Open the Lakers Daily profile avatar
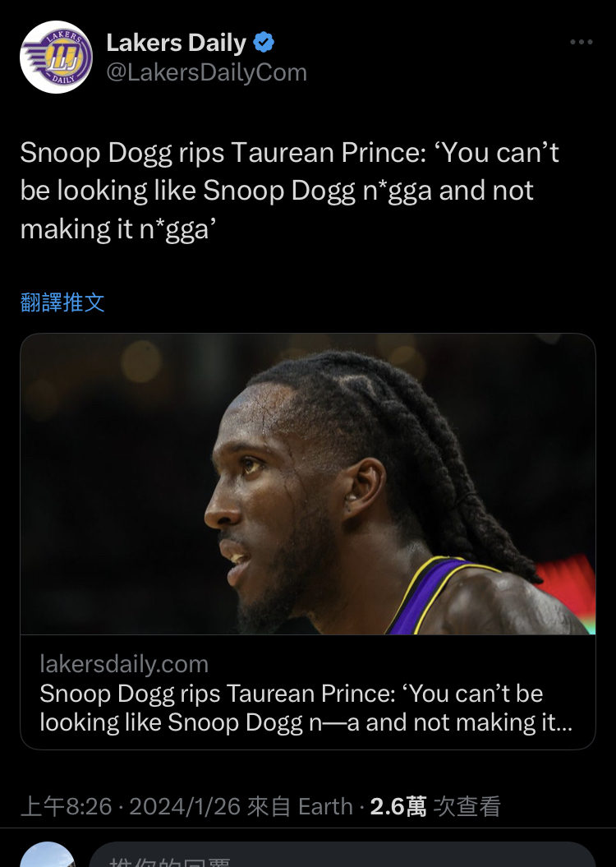The width and height of the screenshot is (616, 867). pos(56,57)
